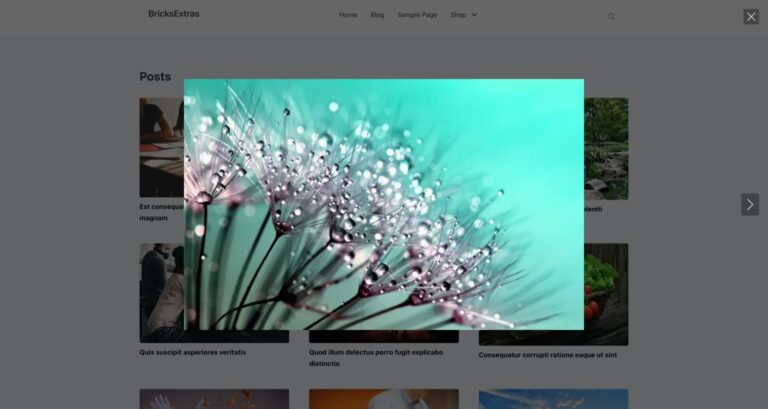Go to the next lightbox image
The width and height of the screenshot is (768, 409).
coord(750,204)
